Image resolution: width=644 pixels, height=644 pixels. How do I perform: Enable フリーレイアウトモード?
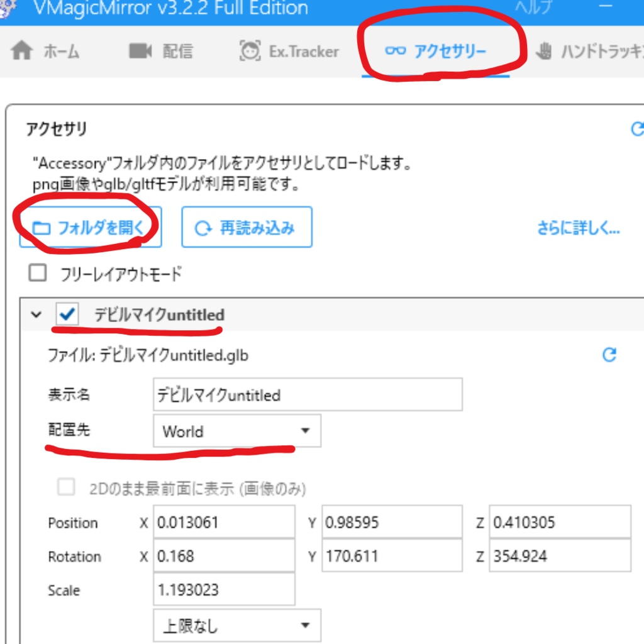tap(38, 273)
